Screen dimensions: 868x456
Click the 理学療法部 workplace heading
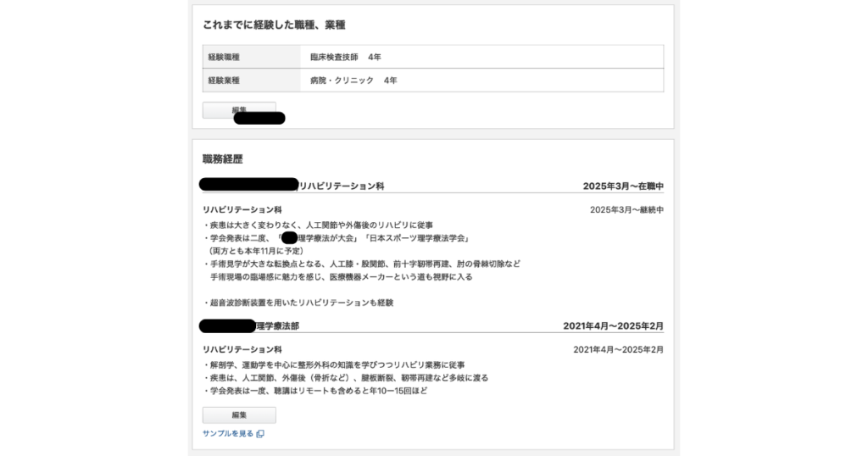pyautogui.click(x=277, y=325)
